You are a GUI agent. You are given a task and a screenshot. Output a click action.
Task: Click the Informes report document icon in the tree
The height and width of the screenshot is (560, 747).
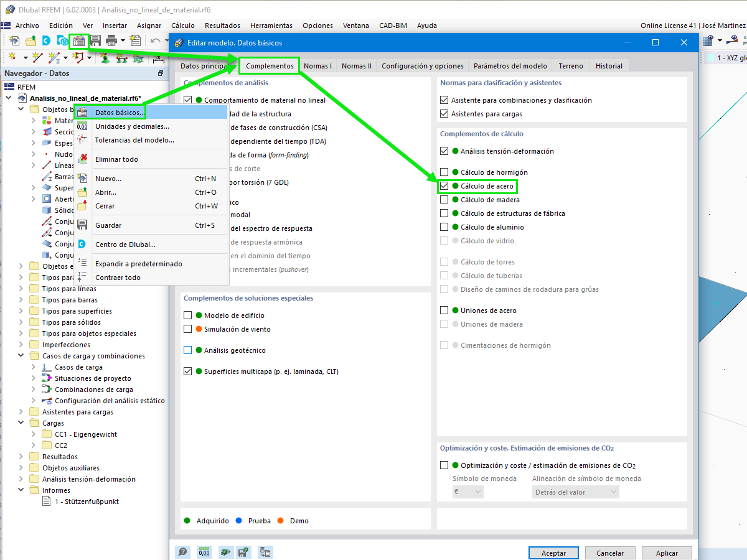46,502
